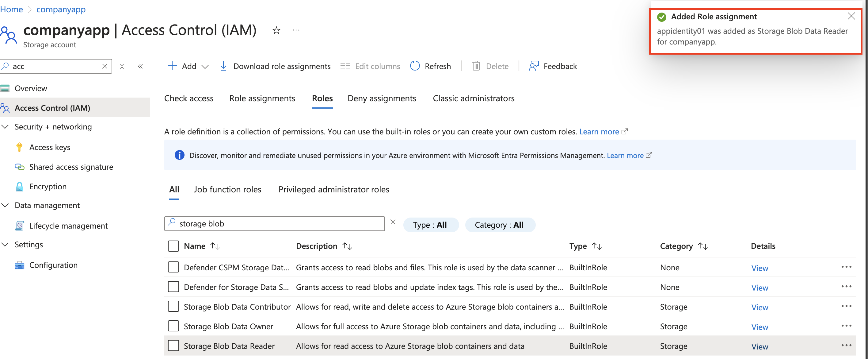Screen dimensions: 868x359
Task: Click the plus Add icon
Action: 172,66
